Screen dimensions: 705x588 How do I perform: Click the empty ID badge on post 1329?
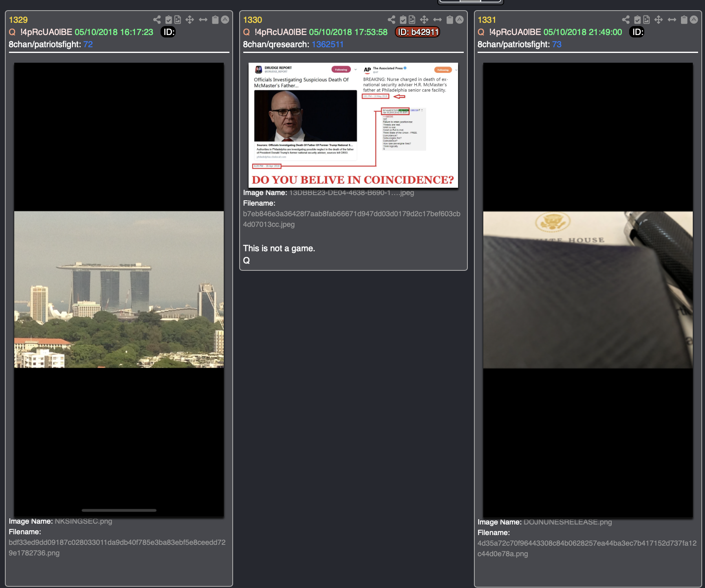[168, 32]
